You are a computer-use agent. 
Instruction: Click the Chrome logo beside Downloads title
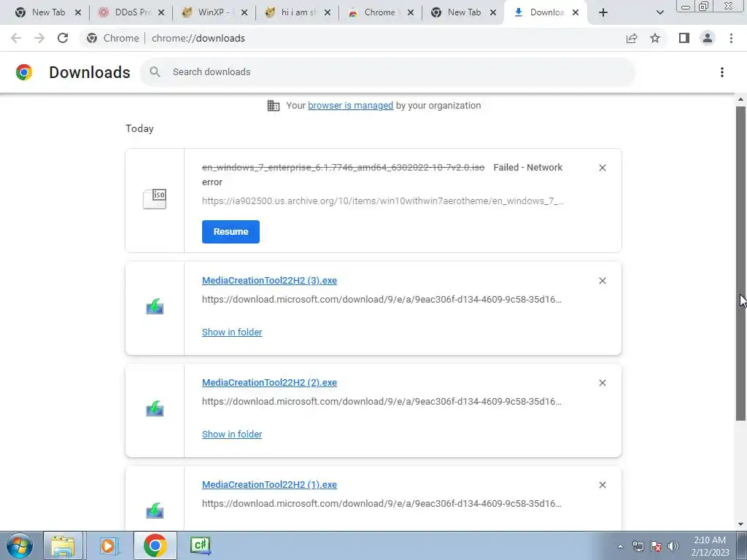click(x=24, y=72)
